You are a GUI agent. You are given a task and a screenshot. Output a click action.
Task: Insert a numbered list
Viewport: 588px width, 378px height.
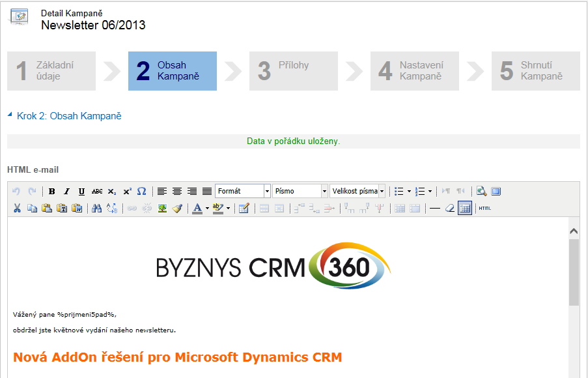[x=420, y=191]
